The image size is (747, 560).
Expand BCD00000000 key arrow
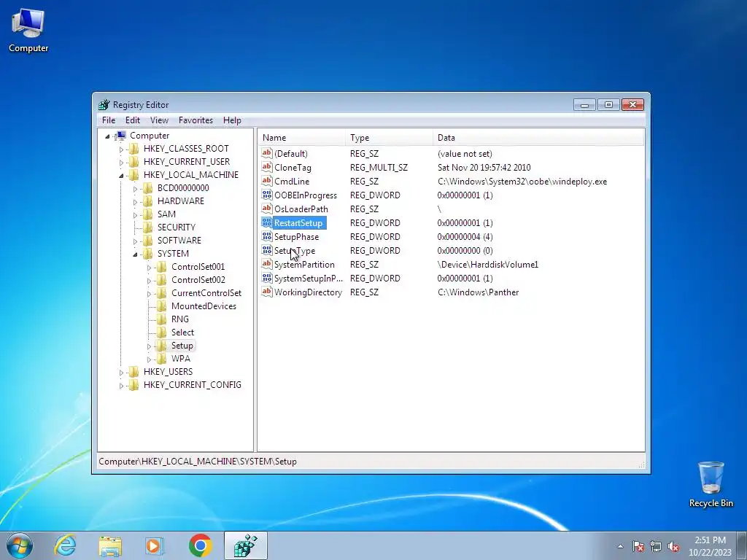point(135,189)
